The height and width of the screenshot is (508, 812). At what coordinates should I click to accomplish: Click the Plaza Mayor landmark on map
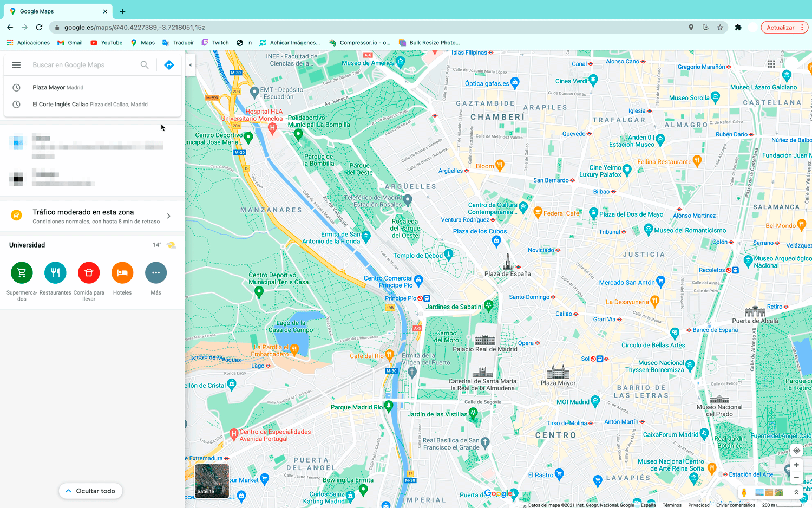(x=558, y=375)
